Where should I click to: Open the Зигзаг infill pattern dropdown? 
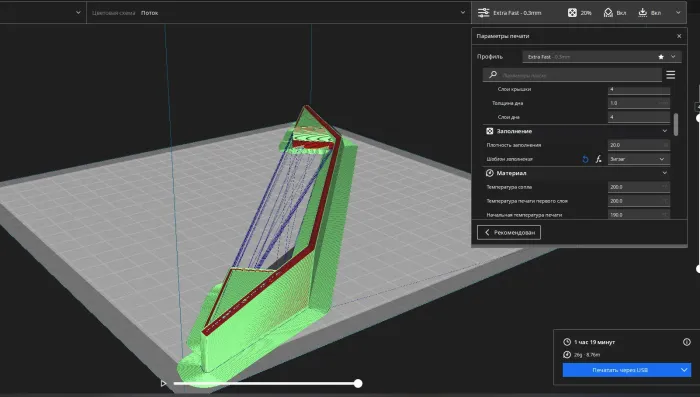tap(639, 159)
